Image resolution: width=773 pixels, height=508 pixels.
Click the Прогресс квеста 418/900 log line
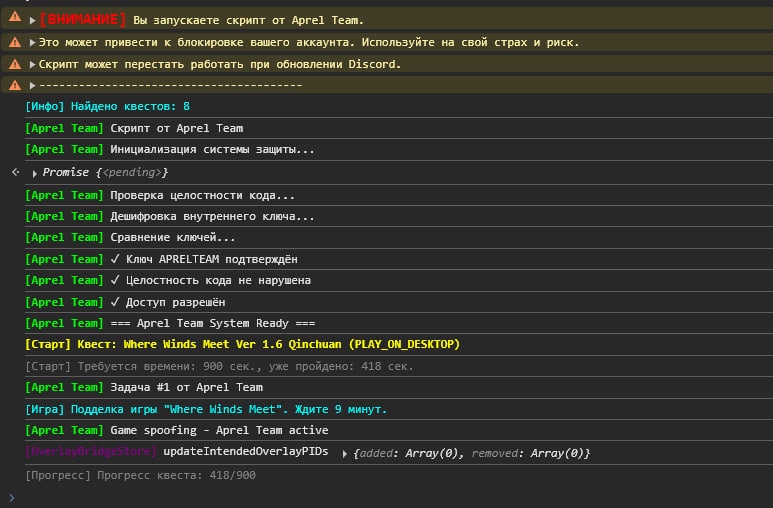coord(141,475)
